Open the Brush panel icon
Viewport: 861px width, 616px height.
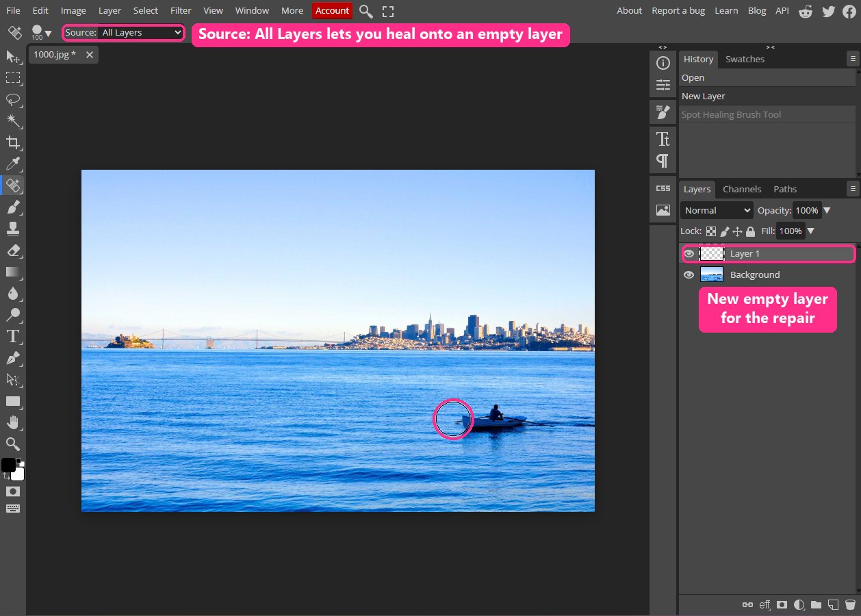[x=663, y=112]
